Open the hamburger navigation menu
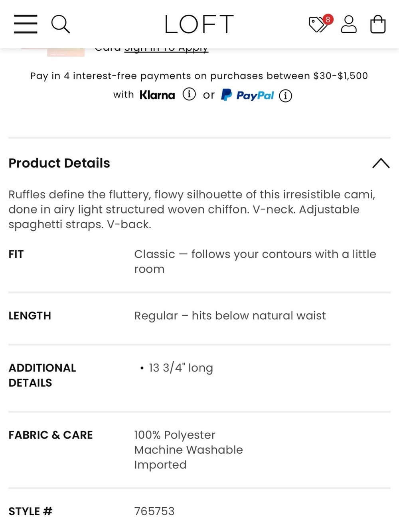Image resolution: width=399 pixels, height=532 pixels. click(26, 24)
